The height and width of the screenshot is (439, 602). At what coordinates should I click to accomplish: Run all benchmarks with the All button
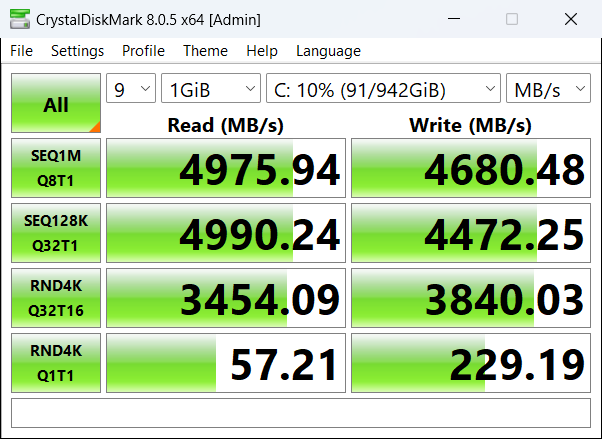pyautogui.click(x=56, y=103)
